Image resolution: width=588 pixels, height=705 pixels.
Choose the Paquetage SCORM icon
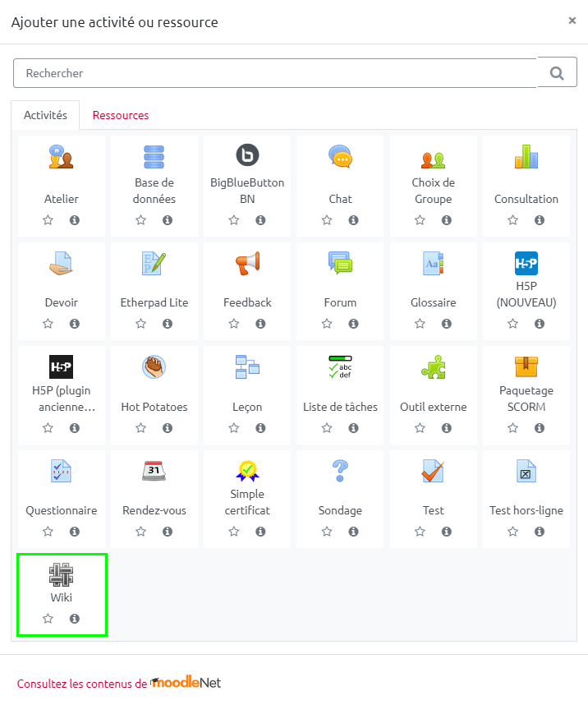click(x=526, y=367)
